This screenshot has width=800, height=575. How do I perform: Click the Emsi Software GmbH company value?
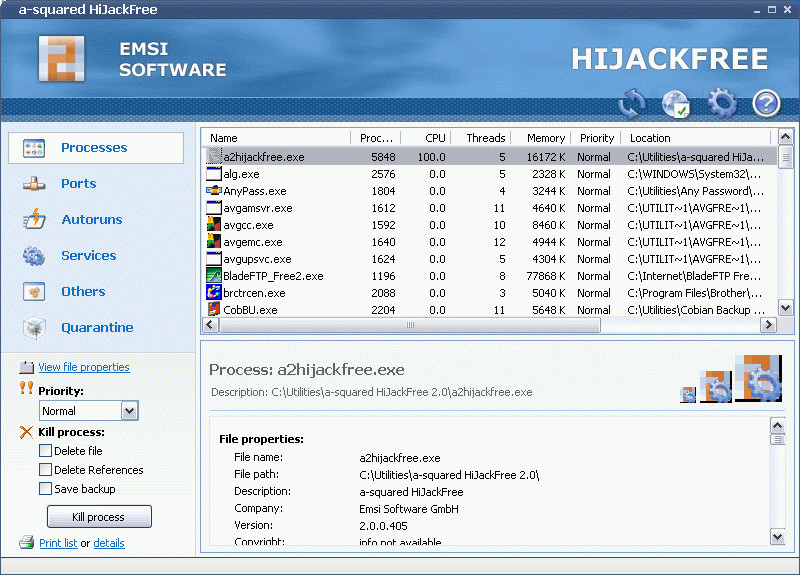(409, 509)
